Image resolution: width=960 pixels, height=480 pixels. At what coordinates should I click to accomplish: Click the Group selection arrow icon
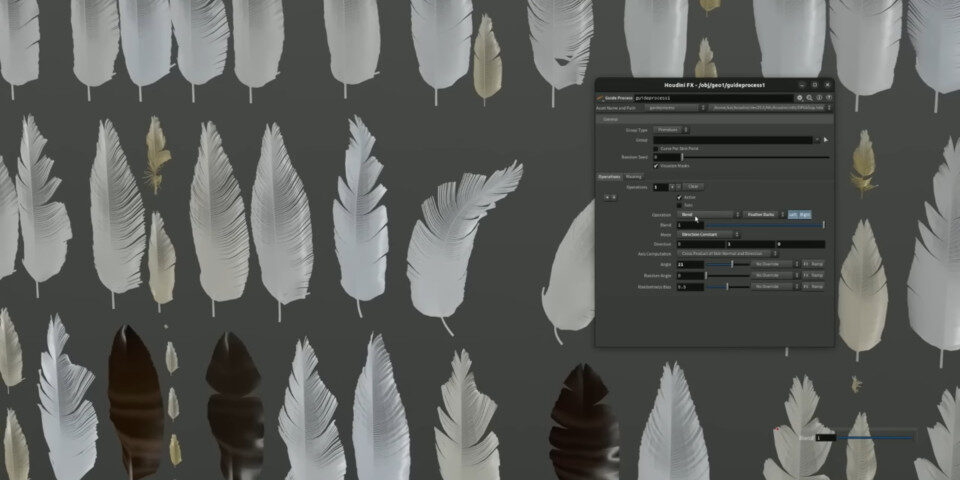tap(825, 140)
